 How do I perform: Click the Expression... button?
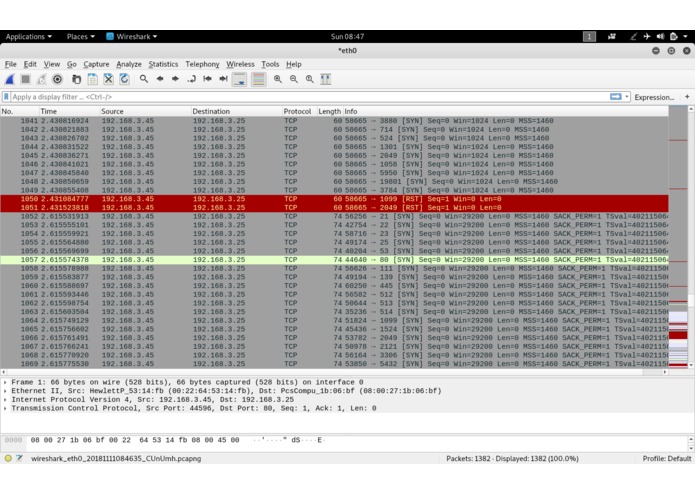654,97
